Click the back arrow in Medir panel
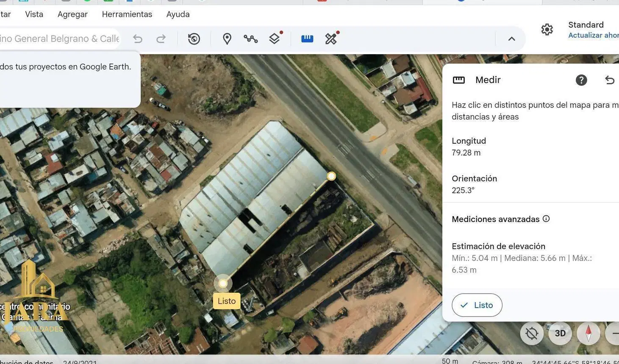Image resolution: width=619 pixels, height=364 pixels. point(610,80)
